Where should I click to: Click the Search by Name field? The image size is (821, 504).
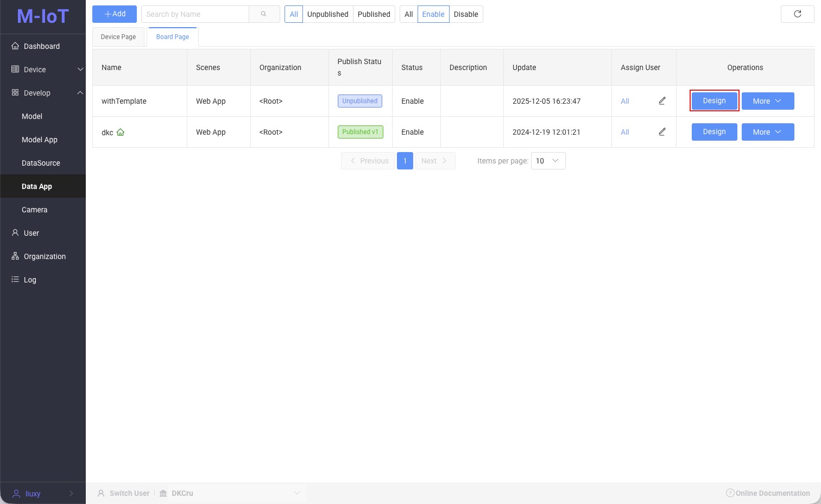(195, 14)
